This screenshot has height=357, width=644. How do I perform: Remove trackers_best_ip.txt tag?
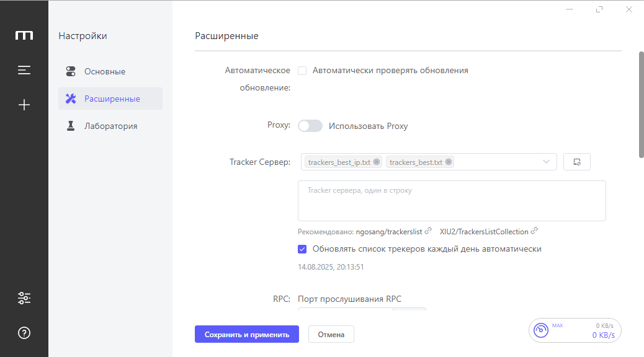click(376, 162)
